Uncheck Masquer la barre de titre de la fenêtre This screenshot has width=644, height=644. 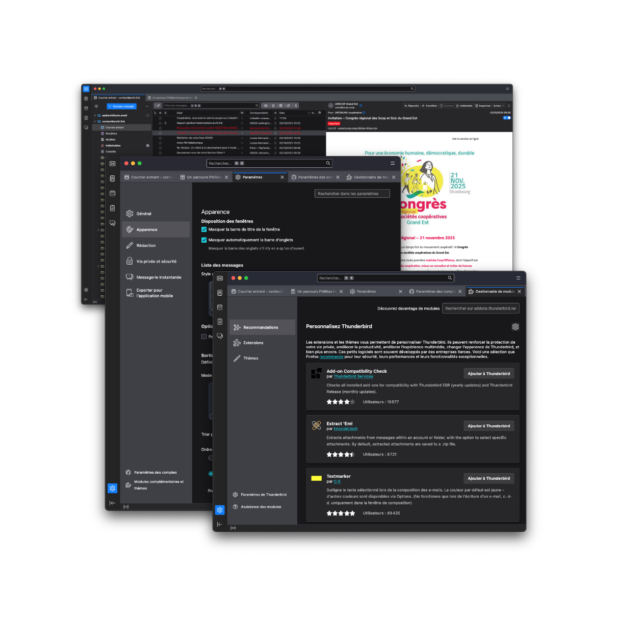click(x=204, y=229)
